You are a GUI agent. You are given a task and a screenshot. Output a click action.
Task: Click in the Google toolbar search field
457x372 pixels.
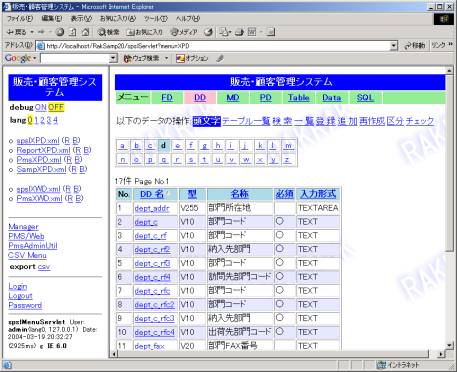coord(75,58)
